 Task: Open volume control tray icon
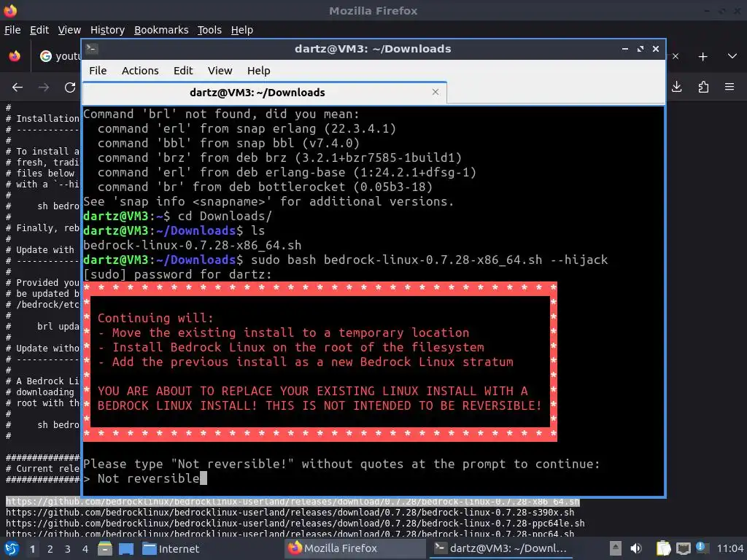(636, 548)
